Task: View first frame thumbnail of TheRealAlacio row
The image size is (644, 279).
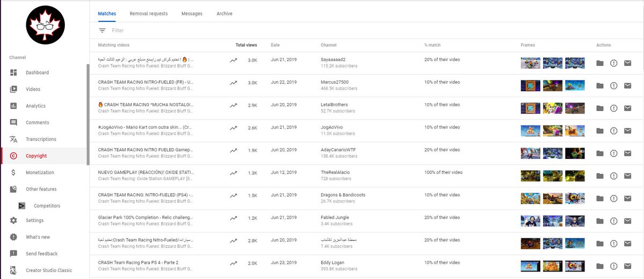Action: tap(531, 175)
